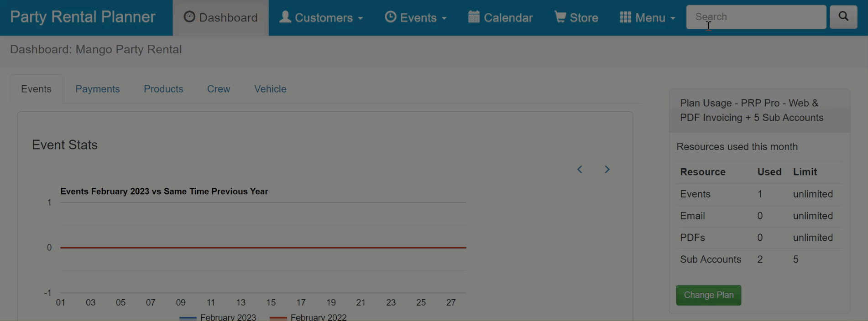Click the Customers person icon
The width and height of the screenshot is (868, 321).
point(285,17)
